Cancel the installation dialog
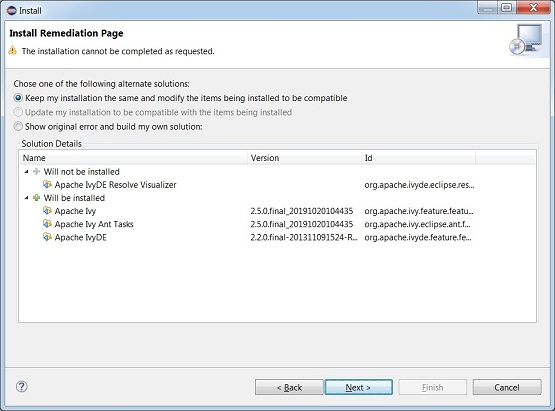The height and width of the screenshot is (411, 555). (507, 387)
